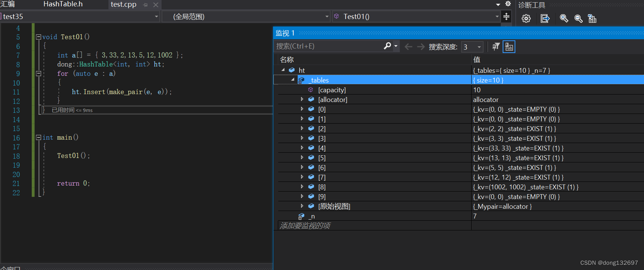Zoom in on the diagnostic timeline
The image size is (644, 270).
[x=564, y=18]
